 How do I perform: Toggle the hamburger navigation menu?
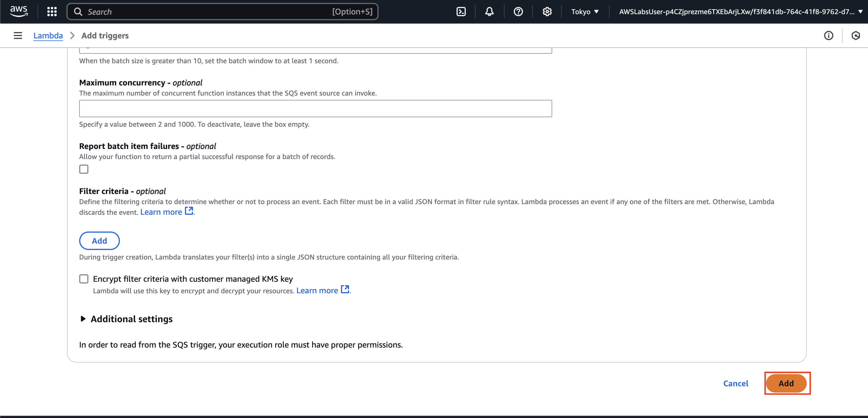[18, 35]
